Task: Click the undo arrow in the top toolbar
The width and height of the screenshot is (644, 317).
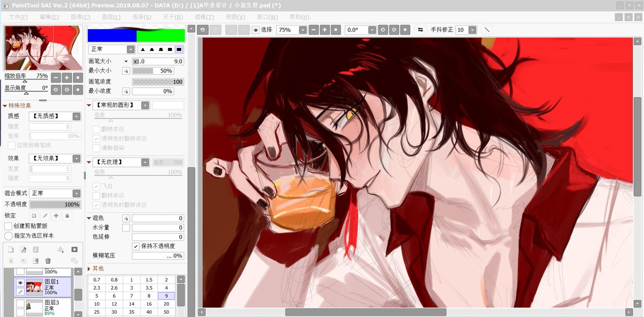Action: tap(203, 30)
